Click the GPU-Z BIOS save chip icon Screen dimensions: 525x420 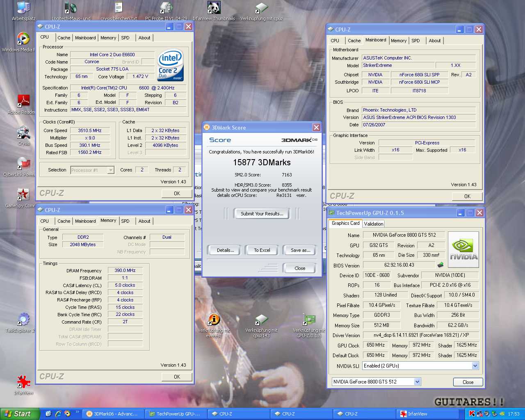tap(441, 265)
